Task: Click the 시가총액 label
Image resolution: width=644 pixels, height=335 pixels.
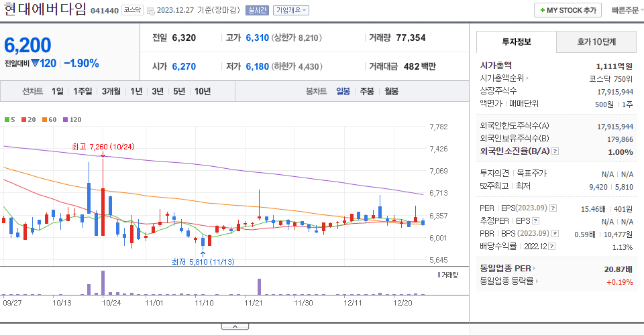Action: [496, 65]
